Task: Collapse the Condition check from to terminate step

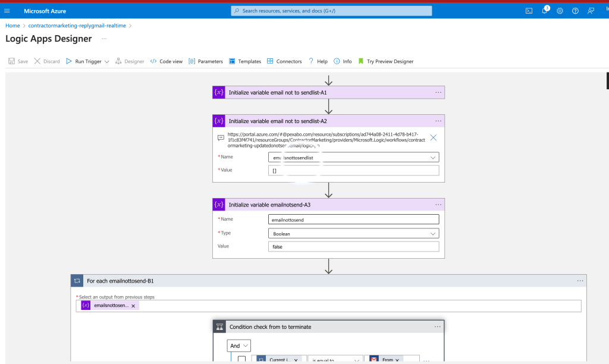Action: pos(328,327)
